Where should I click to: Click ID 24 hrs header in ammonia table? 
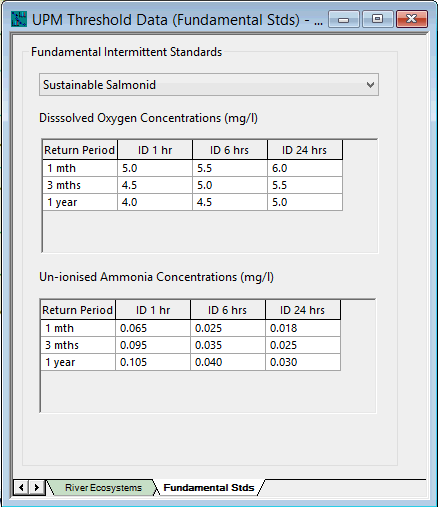tap(303, 310)
